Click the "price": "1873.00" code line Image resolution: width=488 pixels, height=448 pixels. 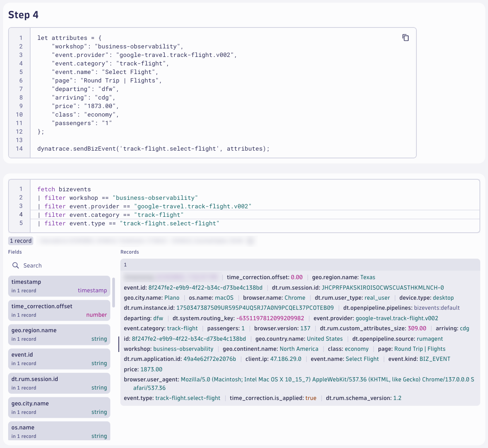point(85,106)
